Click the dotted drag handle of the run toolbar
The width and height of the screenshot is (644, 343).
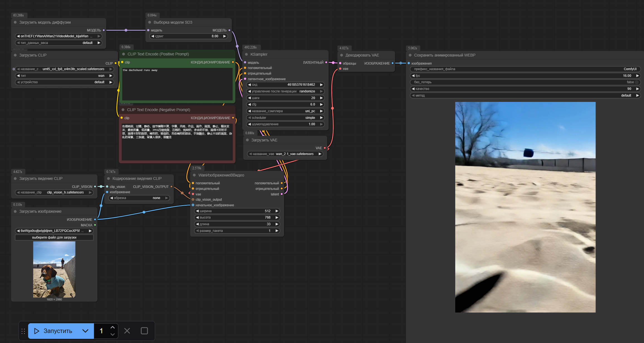23,331
